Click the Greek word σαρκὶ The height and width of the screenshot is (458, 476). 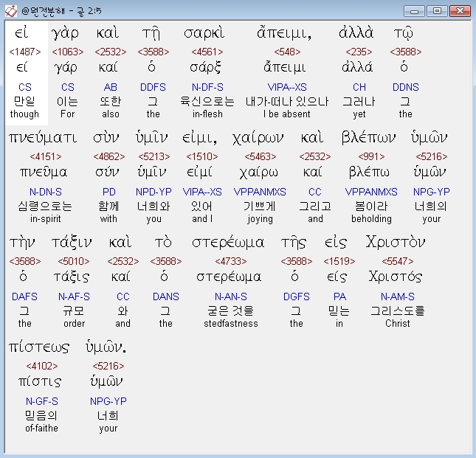[204, 32]
